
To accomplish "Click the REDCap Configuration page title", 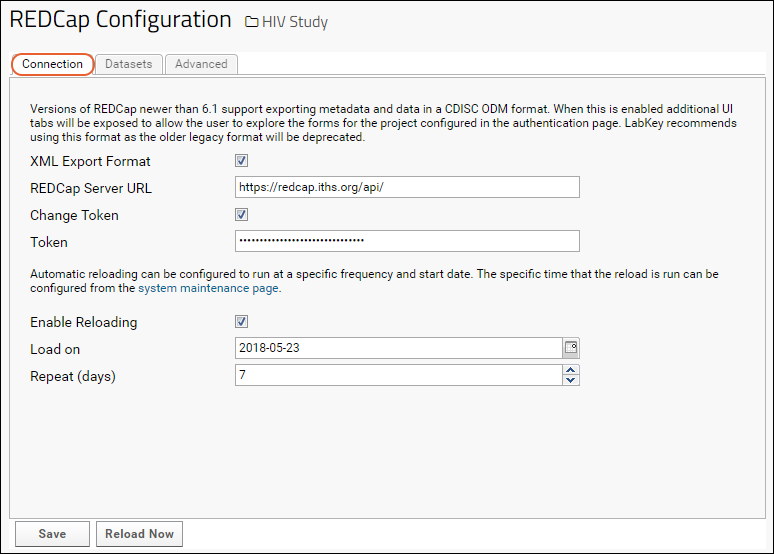I will (x=120, y=20).
